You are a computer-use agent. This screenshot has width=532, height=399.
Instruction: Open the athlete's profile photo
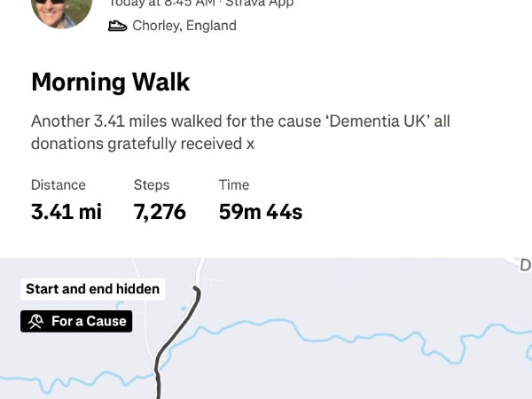[x=62, y=11]
